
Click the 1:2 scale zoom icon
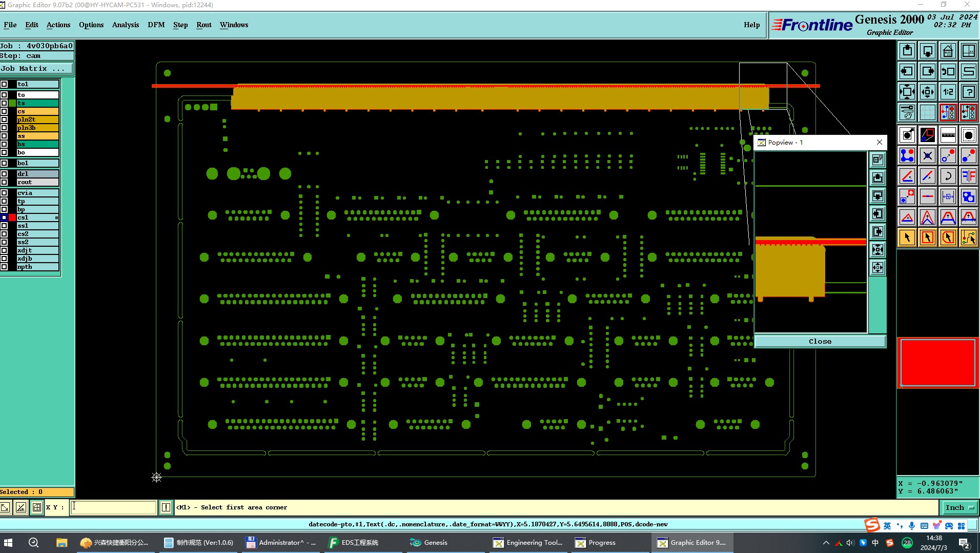(x=948, y=92)
